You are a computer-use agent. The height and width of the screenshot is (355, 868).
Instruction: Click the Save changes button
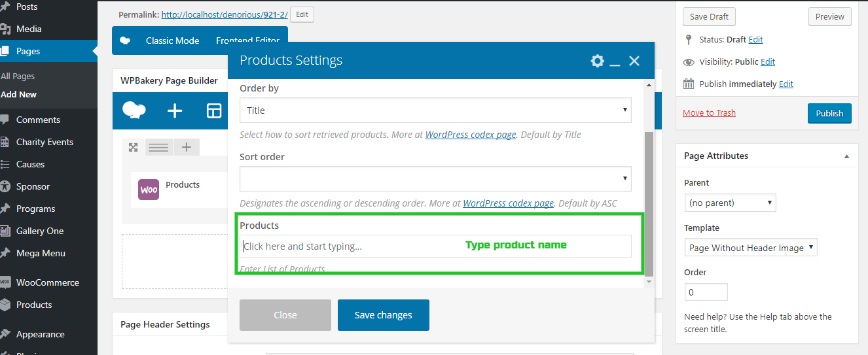[x=384, y=315]
